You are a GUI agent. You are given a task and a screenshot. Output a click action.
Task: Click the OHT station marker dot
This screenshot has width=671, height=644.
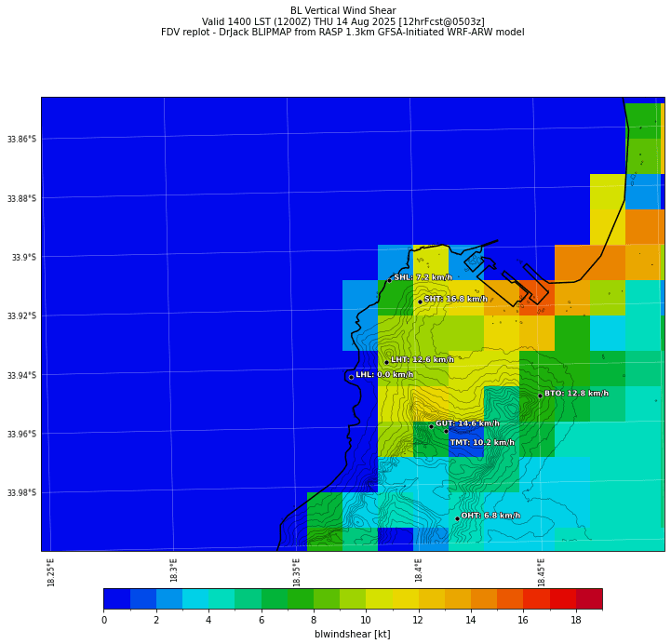coord(457,518)
